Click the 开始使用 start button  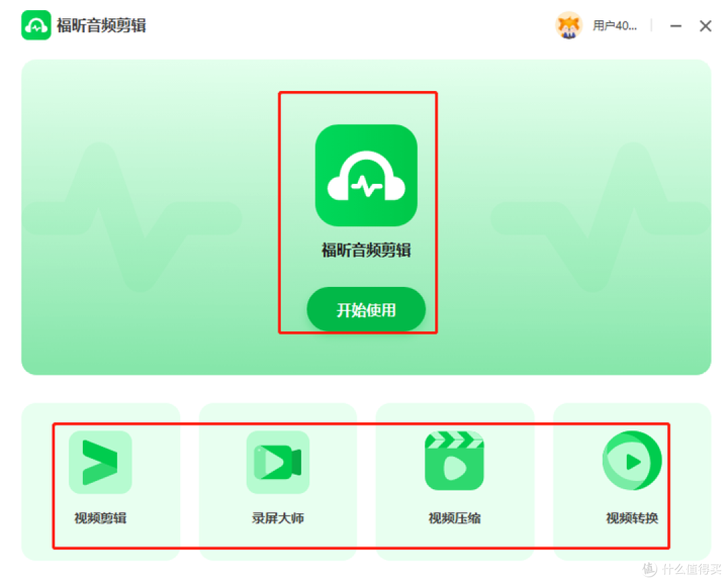[366, 309]
